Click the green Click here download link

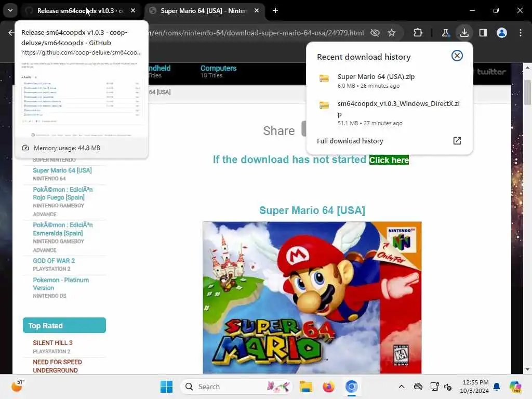(389, 160)
